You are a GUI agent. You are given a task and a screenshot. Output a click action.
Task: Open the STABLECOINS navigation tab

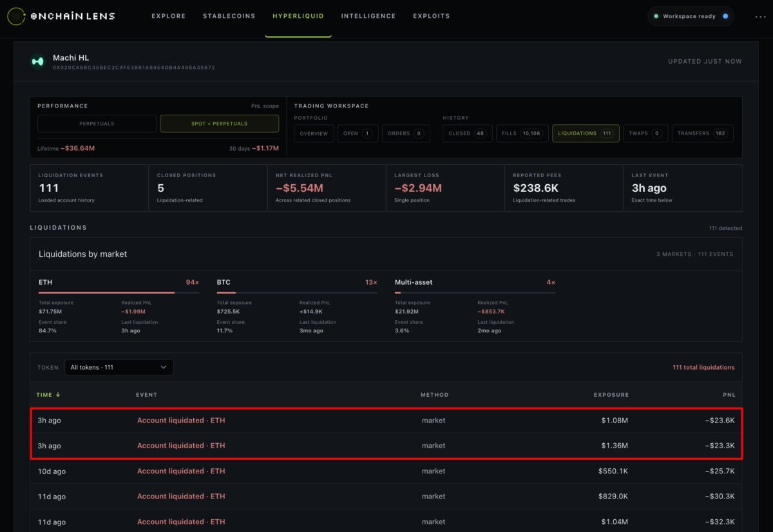coord(229,16)
